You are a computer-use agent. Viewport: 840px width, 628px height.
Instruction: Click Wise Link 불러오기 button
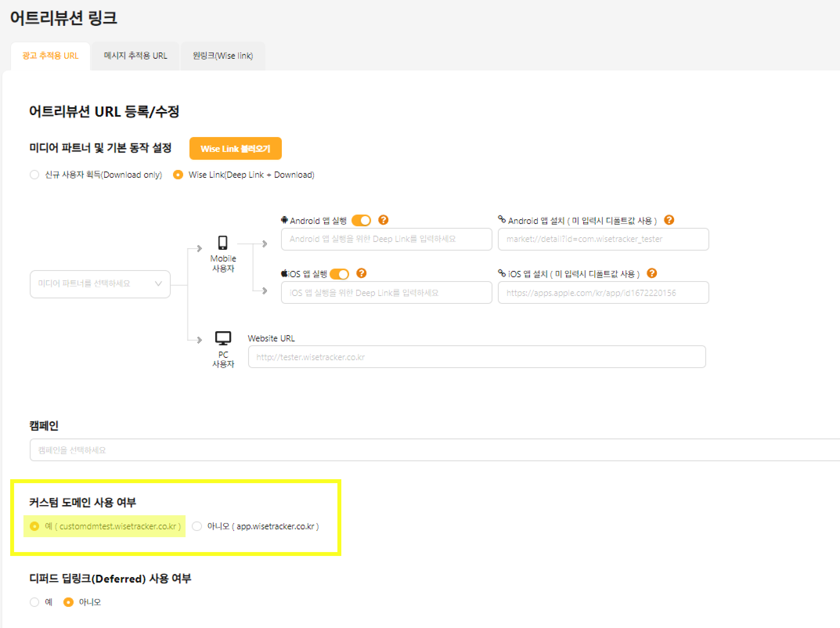(235, 148)
